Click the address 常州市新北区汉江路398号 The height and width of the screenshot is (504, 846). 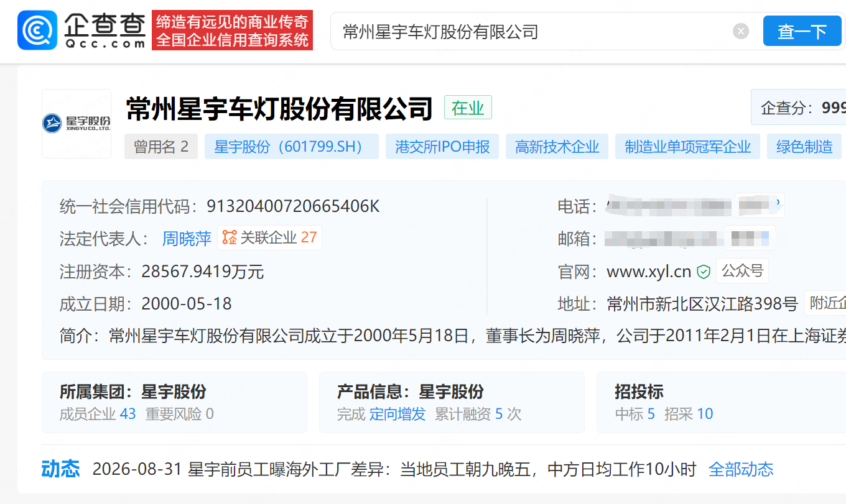pyautogui.click(x=702, y=304)
